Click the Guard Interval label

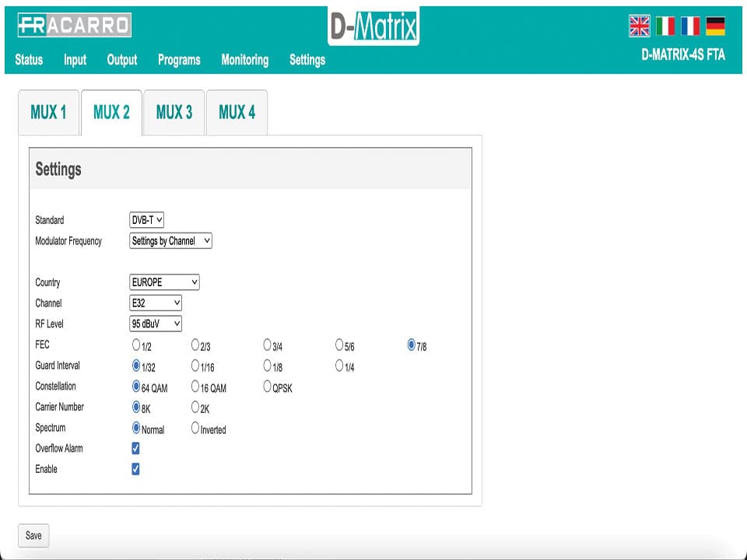click(x=58, y=366)
